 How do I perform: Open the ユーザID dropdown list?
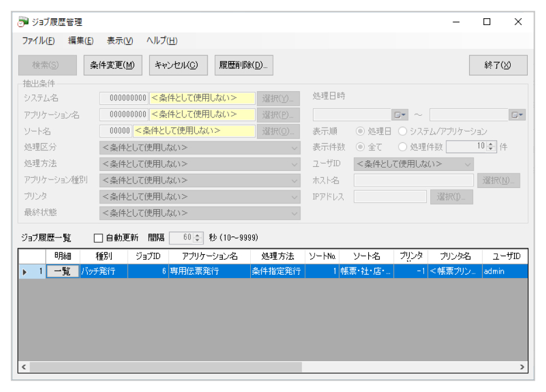point(467,164)
